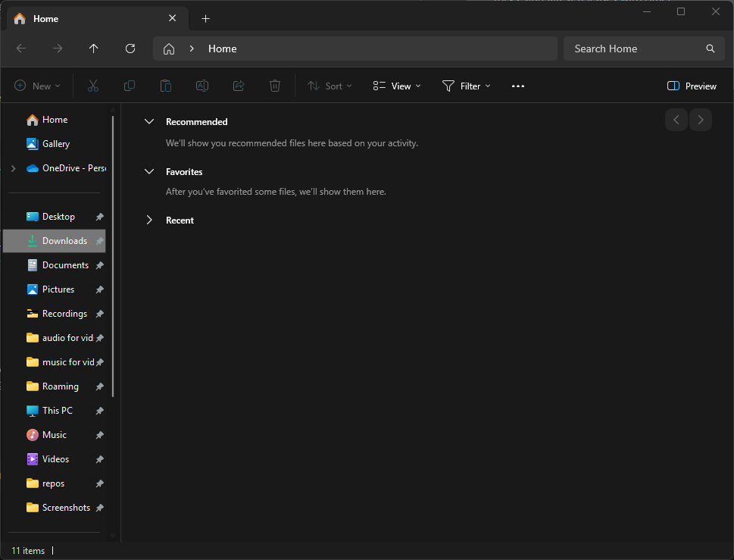Open the music for vid folder
734x560 pixels.
click(x=55, y=362)
